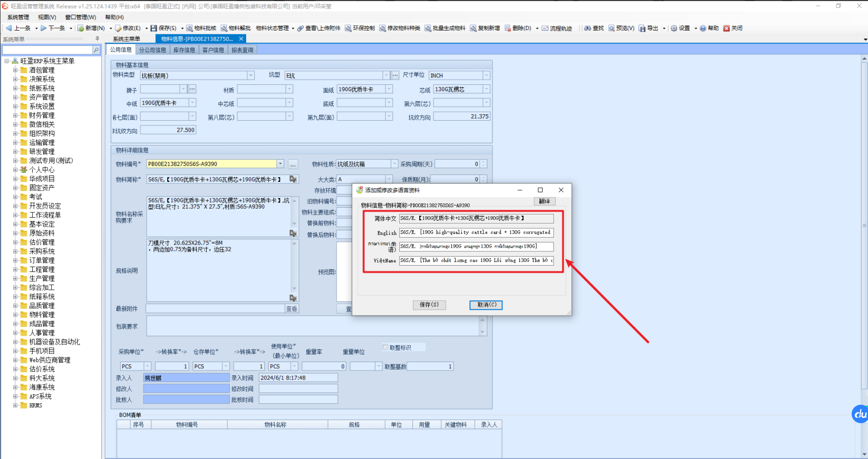The image size is (868, 459).
Task: Click the 环保控制 toolbar icon
Action: click(x=349, y=28)
